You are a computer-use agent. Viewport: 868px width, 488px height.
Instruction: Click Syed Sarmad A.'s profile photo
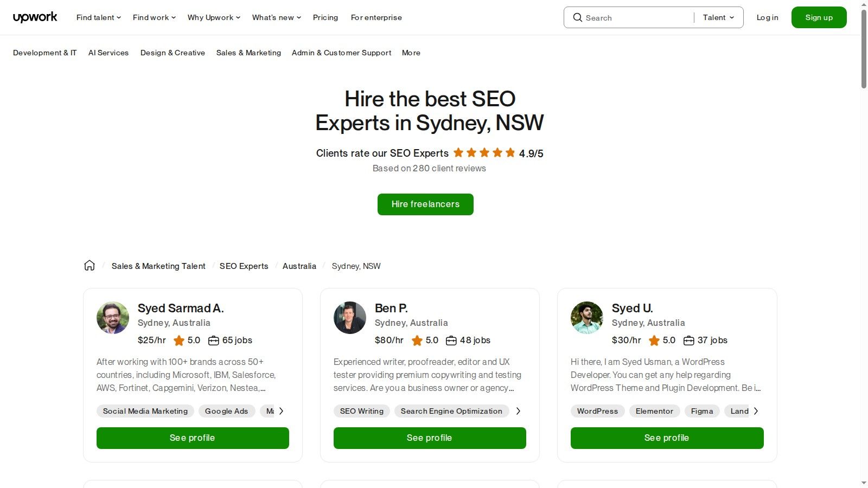point(112,318)
